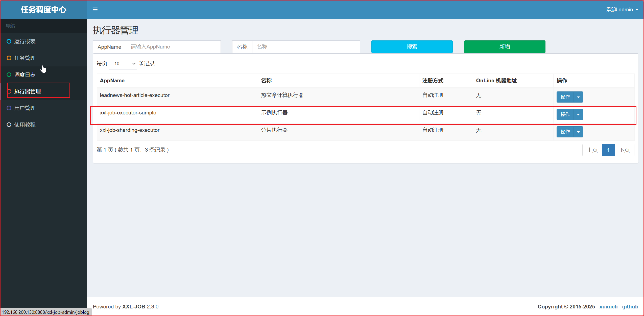Expand operations dropdown for xxl-job-executor-sample row
Image resolution: width=644 pixels, height=316 pixels.
click(578, 115)
